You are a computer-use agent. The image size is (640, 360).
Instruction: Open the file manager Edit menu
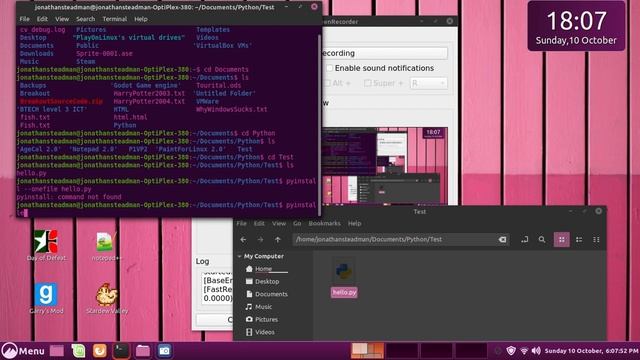pos(259,224)
